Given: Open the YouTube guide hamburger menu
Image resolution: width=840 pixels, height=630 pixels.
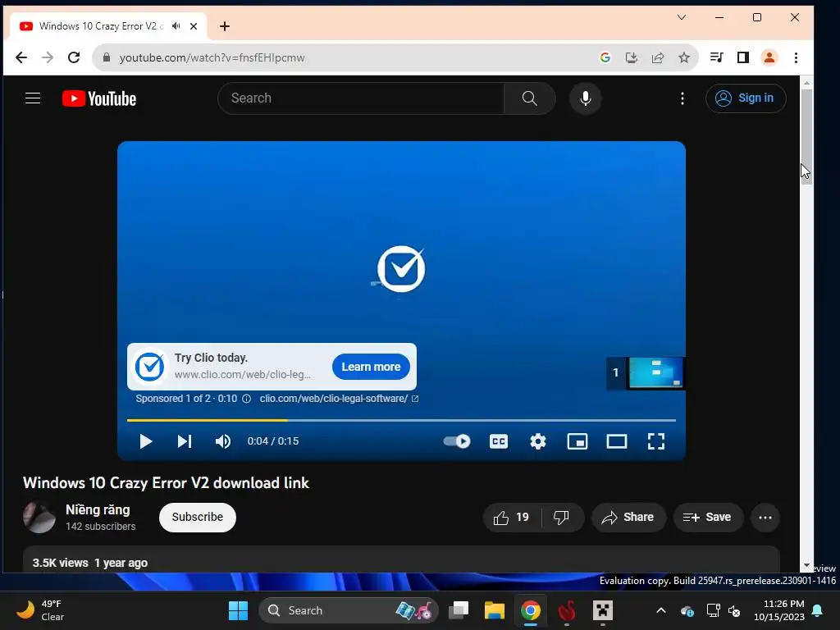Looking at the screenshot, I should pyautogui.click(x=33, y=98).
